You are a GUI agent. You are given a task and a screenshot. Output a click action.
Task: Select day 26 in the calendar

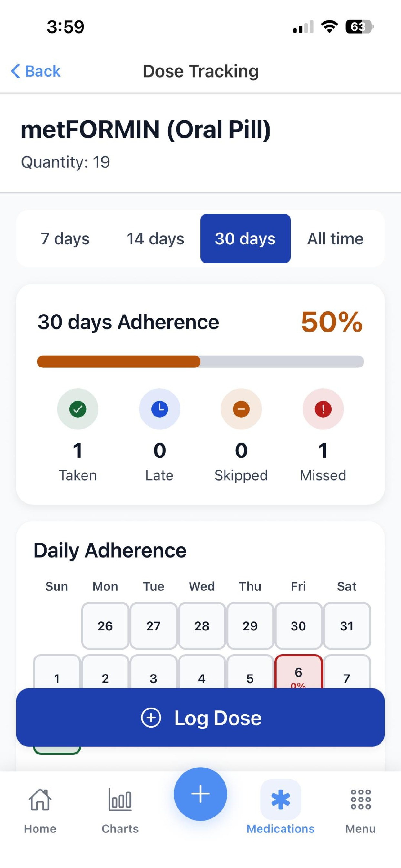105,626
